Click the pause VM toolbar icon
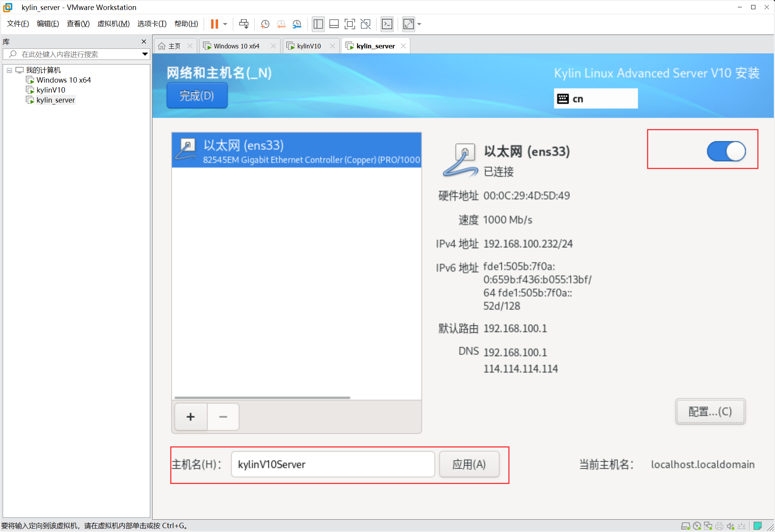The image size is (775, 532). [x=214, y=24]
